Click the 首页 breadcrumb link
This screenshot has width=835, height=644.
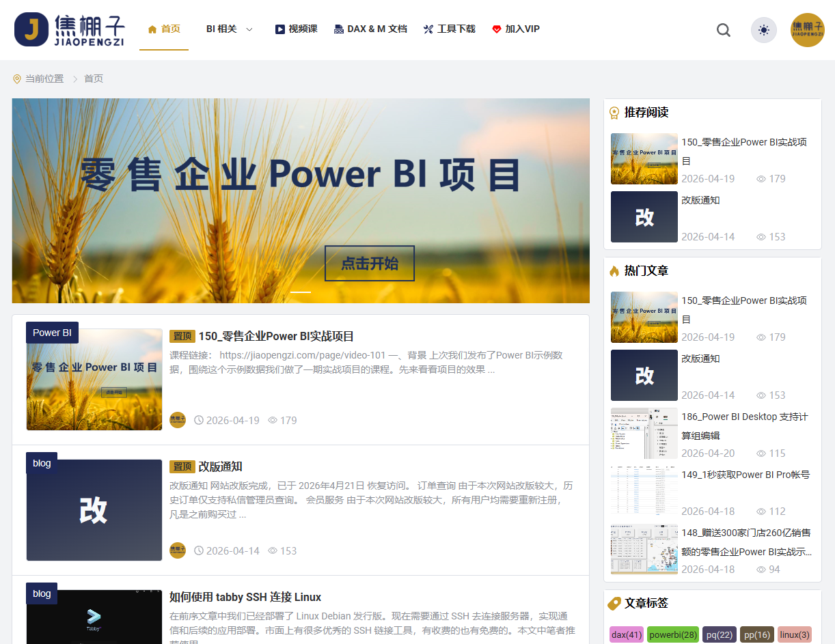[x=94, y=79]
